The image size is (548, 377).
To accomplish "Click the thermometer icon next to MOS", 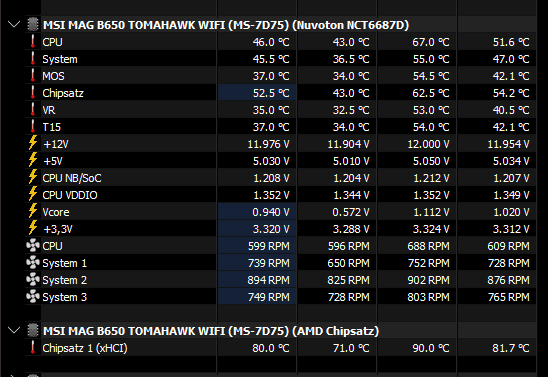I will coord(33,75).
